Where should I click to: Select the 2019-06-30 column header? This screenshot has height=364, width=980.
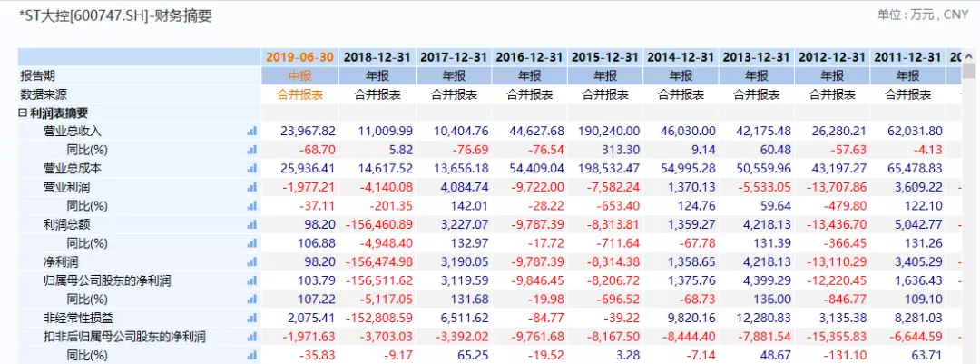tap(300, 57)
